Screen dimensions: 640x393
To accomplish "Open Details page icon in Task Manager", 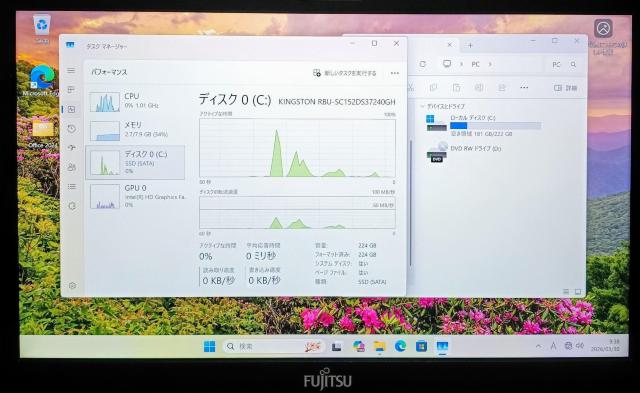I will click(x=71, y=187).
